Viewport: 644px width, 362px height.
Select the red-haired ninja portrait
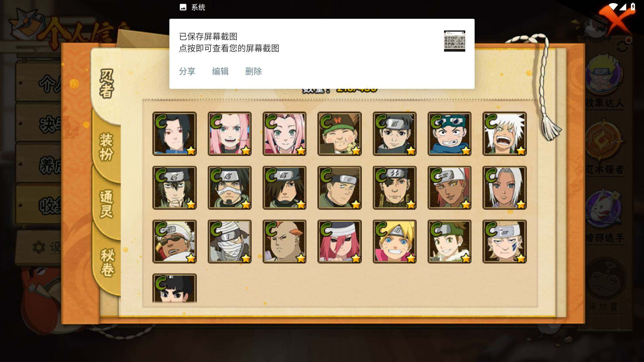click(339, 241)
